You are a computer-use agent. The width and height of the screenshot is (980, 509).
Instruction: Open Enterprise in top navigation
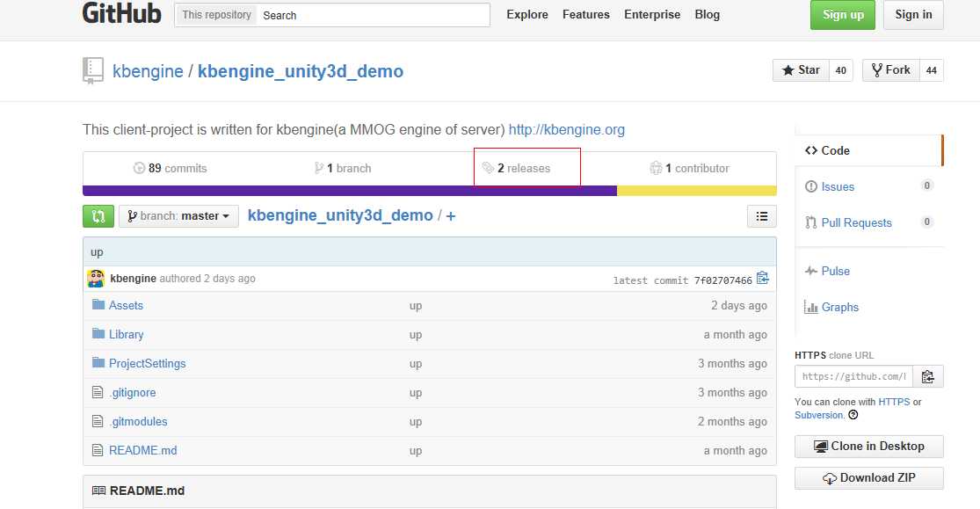point(652,14)
